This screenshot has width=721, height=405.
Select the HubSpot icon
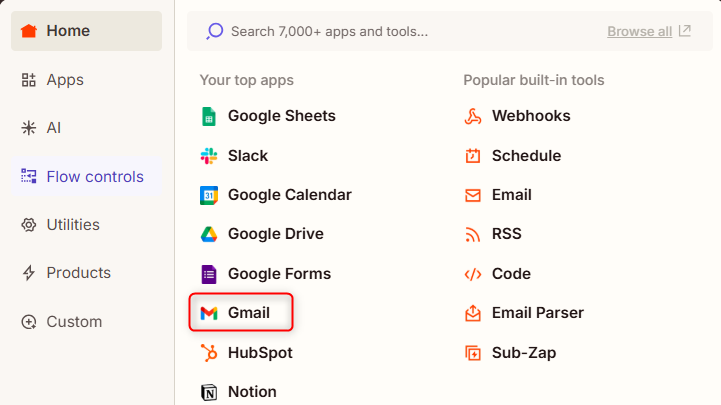coord(209,353)
